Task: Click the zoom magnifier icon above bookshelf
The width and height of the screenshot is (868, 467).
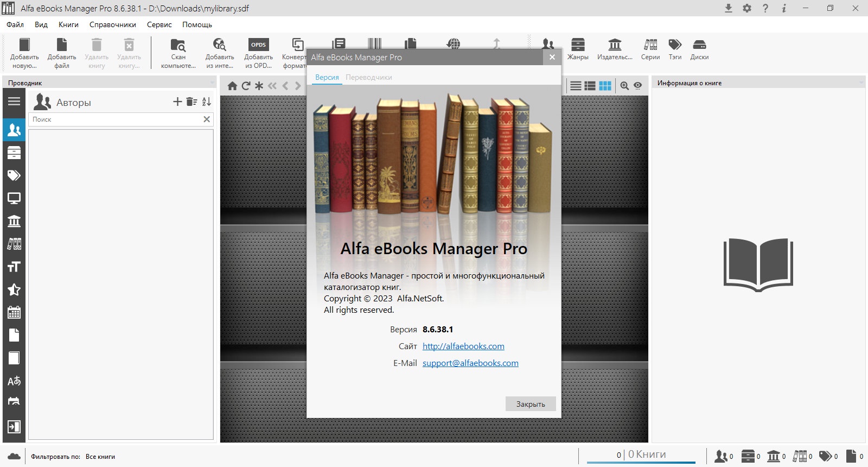Action: pyautogui.click(x=624, y=86)
